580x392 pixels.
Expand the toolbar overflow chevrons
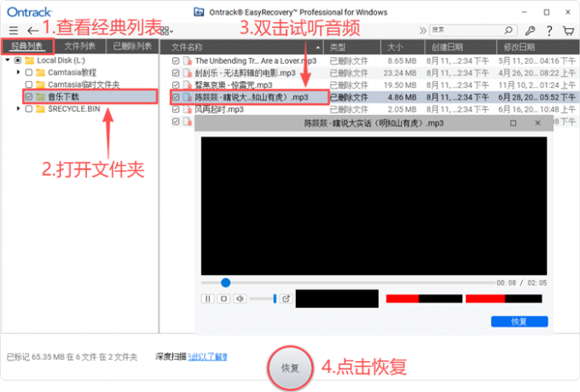(x=423, y=31)
